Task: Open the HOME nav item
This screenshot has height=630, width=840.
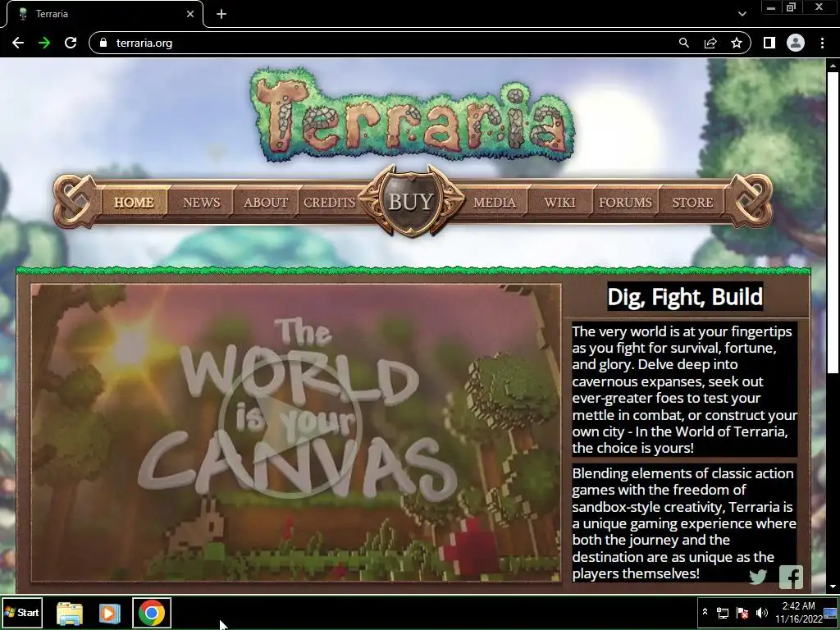Action: click(134, 202)
